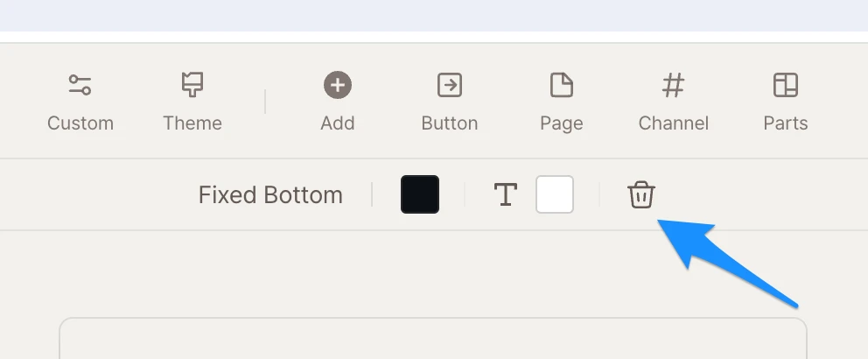The height and width of the screenshot is (359, 868).
Task: Select the Fixed Bottom label
Action: point(270,194)
